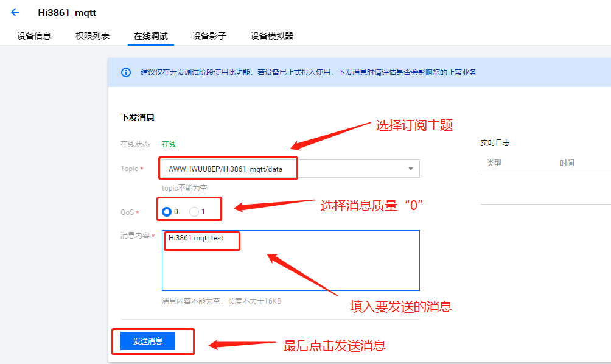Click the 时间 column header
This screenshot has width=611, height=364.
(x=567, y=163)
